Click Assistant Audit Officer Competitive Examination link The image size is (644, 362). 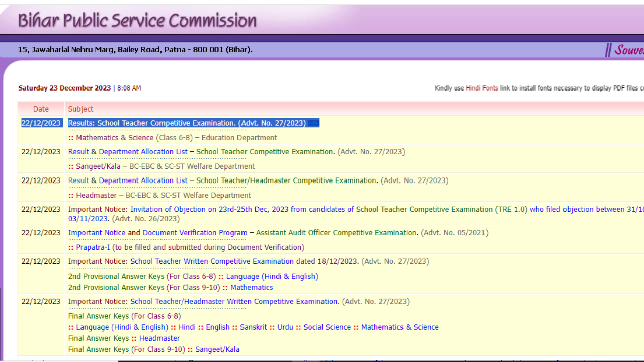tap(337, 233)
